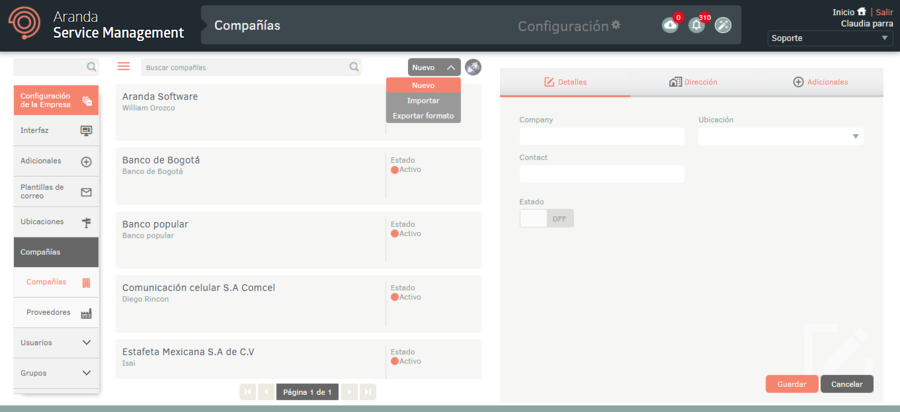Viewport: 900px width, 412px height.
Task: Open Adicionales plus icon in sidebar
Action: coord(86,162)
